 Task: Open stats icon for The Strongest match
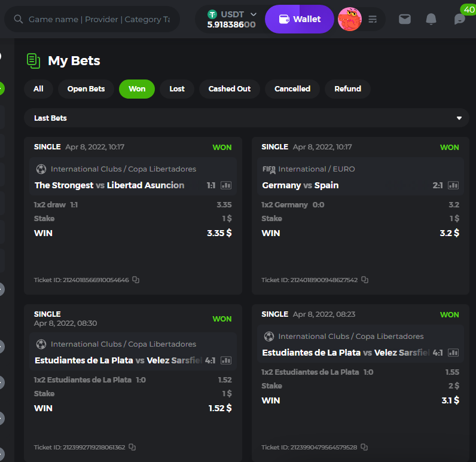tap(226, 185)
